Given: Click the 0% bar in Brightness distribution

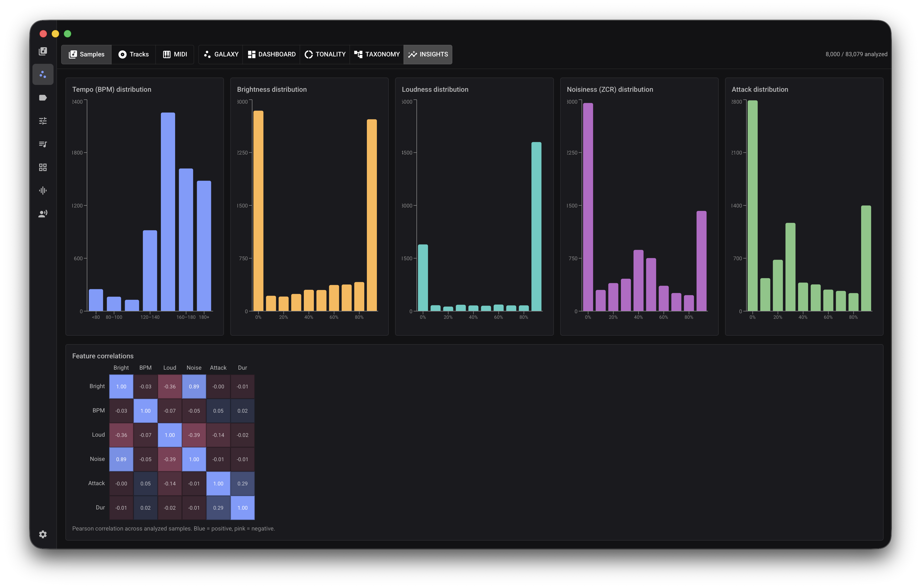Looking at the screenshot, I should click(258, 211).
